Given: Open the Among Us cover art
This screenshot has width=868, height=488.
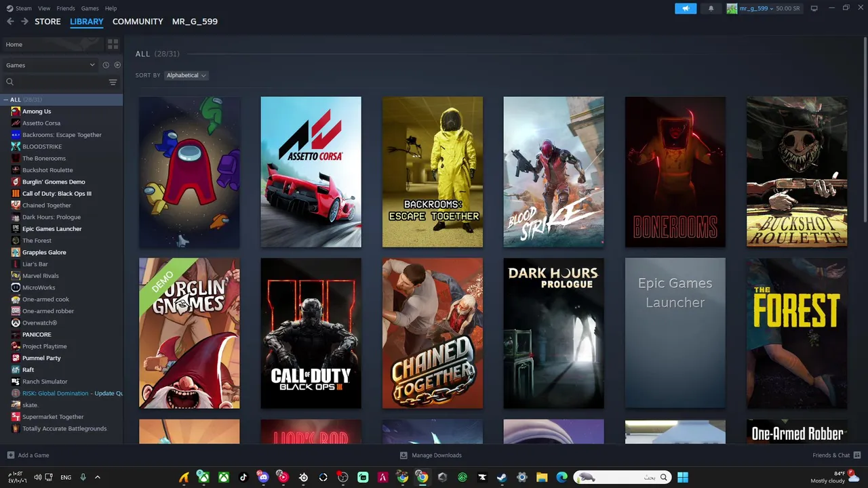Looking at the screenshot, I should (189, 172).
